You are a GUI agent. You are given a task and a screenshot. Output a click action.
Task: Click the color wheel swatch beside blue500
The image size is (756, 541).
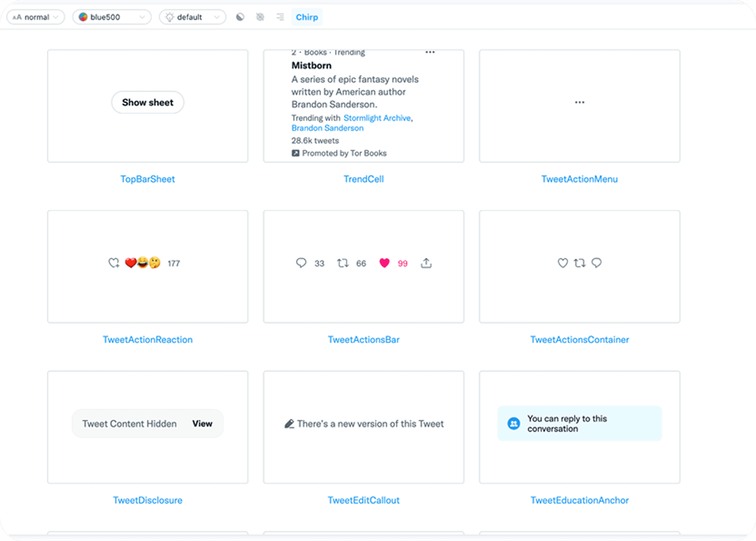(83, 17)
